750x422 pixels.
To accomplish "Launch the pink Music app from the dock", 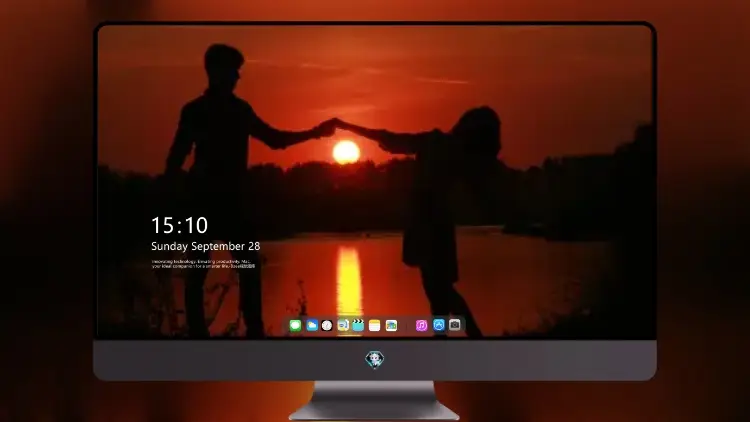I will [421, 325].
